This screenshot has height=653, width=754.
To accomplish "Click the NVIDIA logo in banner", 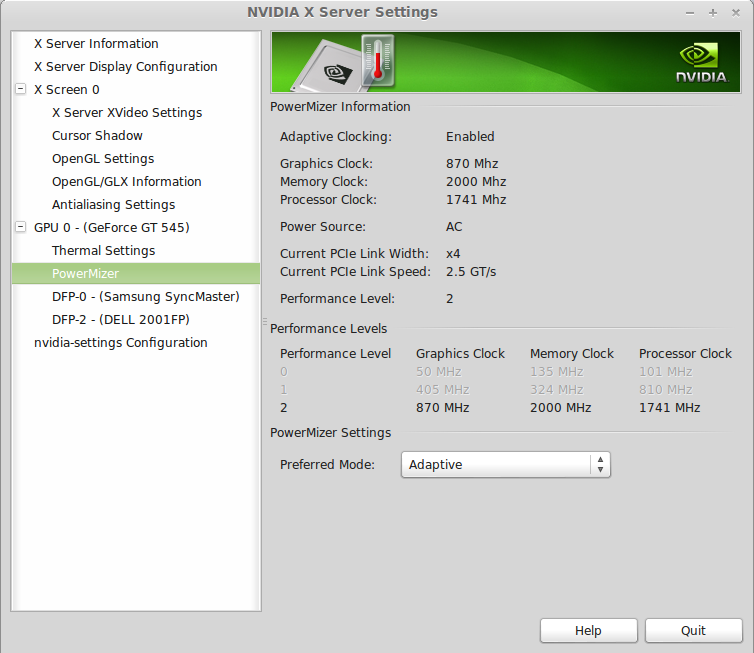I will pyautogui.click(x=702, y=63).
